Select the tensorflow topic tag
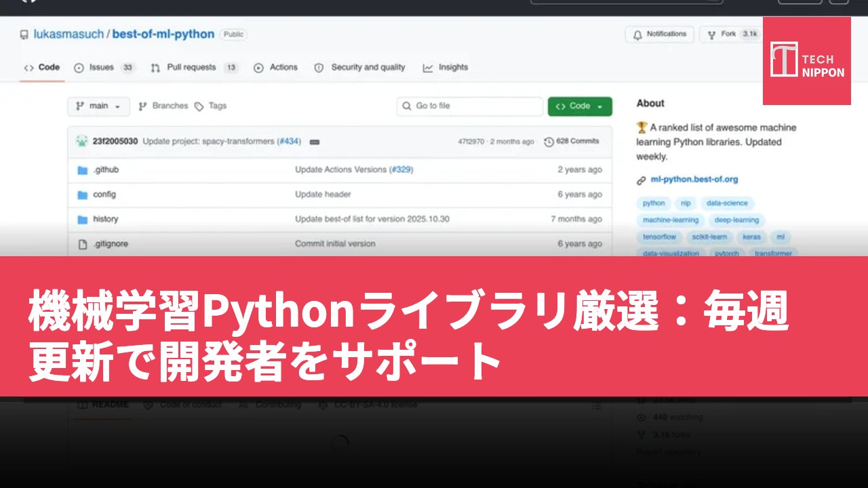Viewport: 868px width, 488px height. click(660, 237)
